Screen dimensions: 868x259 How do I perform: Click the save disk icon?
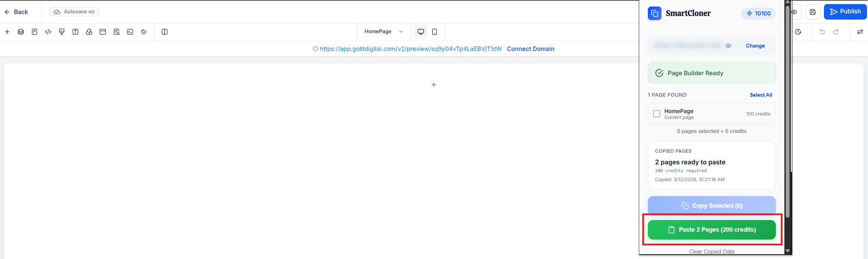pyautogui.click(x=813, y=12)
